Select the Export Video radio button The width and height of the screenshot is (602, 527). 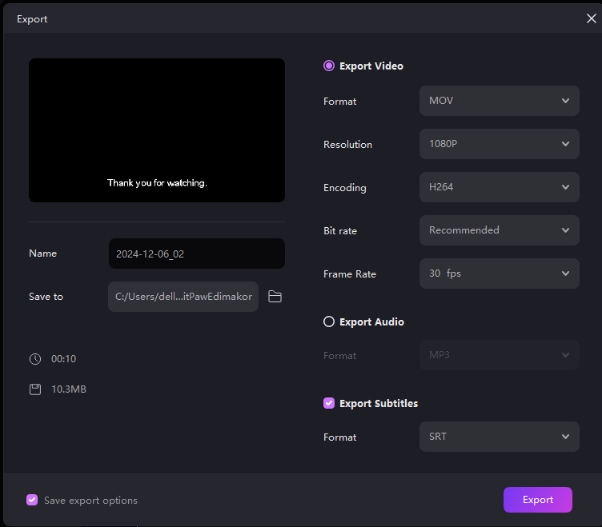329,66
